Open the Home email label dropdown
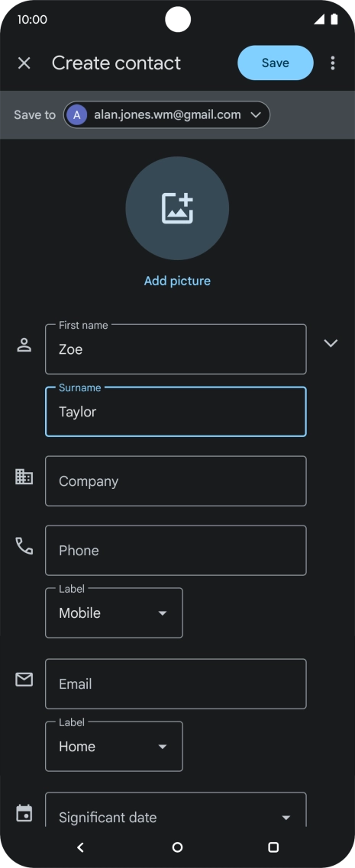 [114, 746]
